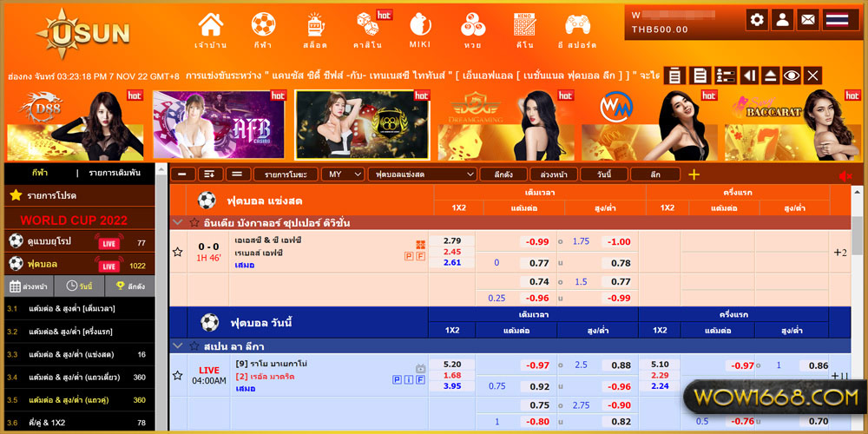Open the live football type dropdown
Image resolution: width=868 pixels, height=434 pixels.
coord(423,174)
